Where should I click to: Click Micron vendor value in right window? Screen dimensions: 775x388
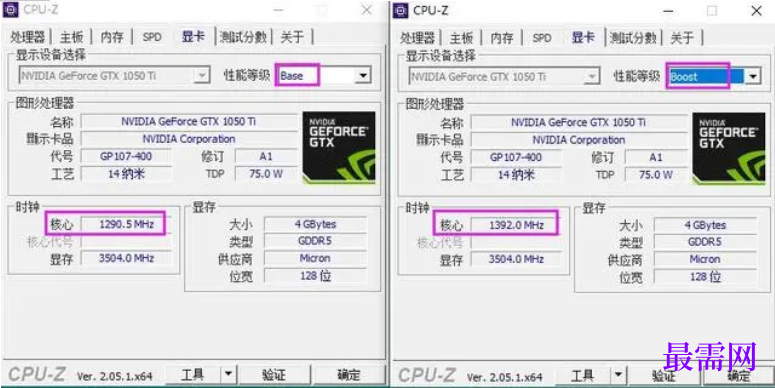(705, 259)
